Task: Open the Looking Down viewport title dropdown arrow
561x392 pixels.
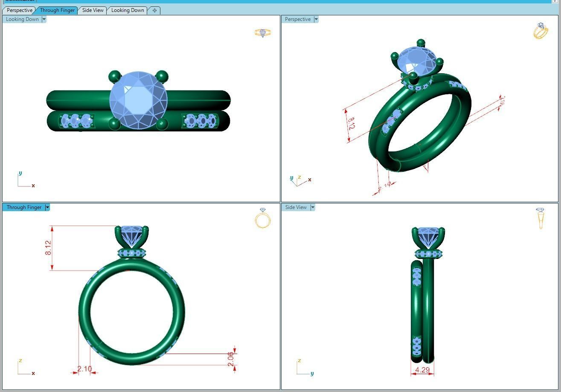Action: 44,19
